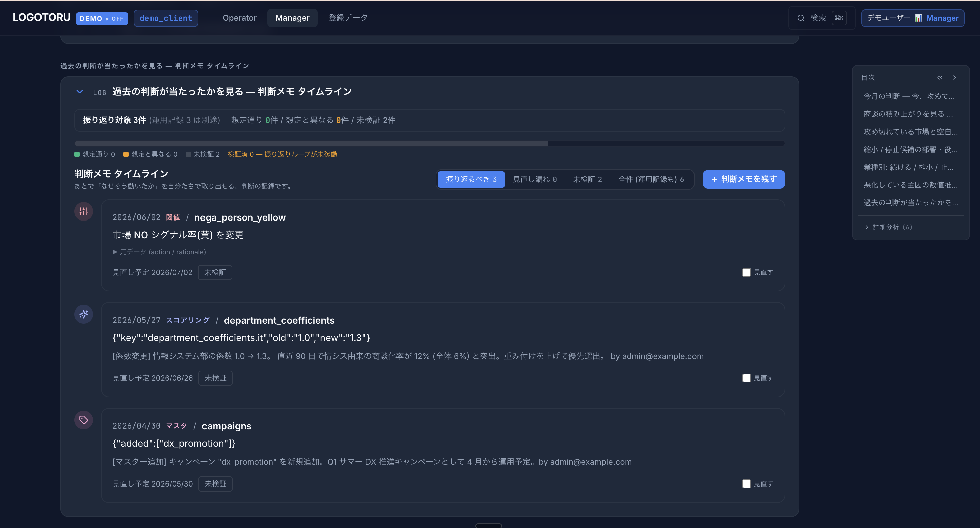Select the 未検証 2 filter tab
Screen dimensions: 980x528
(587, 179)
